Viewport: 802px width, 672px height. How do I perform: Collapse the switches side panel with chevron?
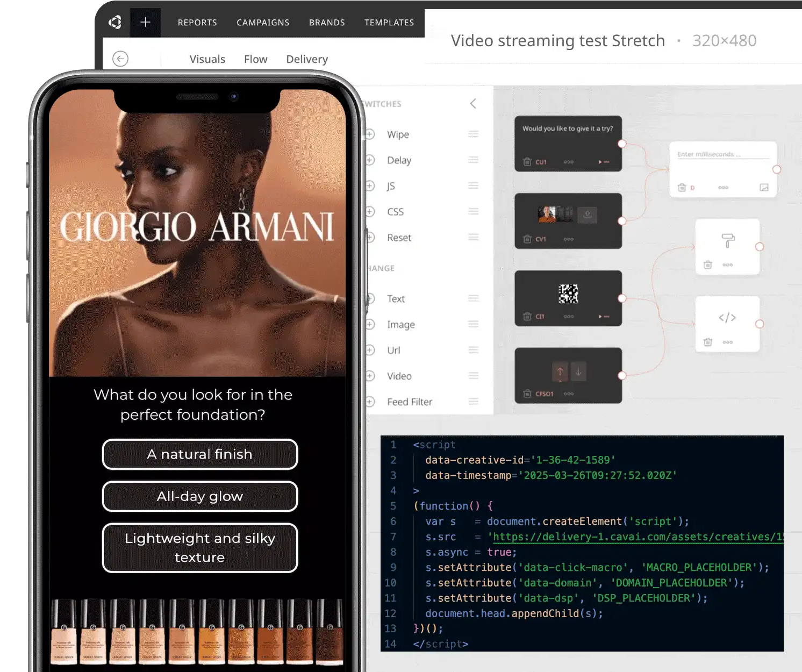(x=473, y=104)
